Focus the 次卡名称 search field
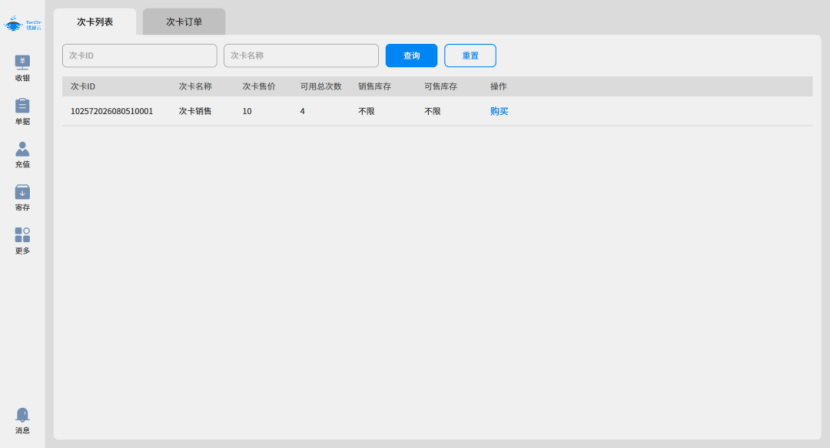The height and width of the screenshot is (448, 830). (301, 56)
